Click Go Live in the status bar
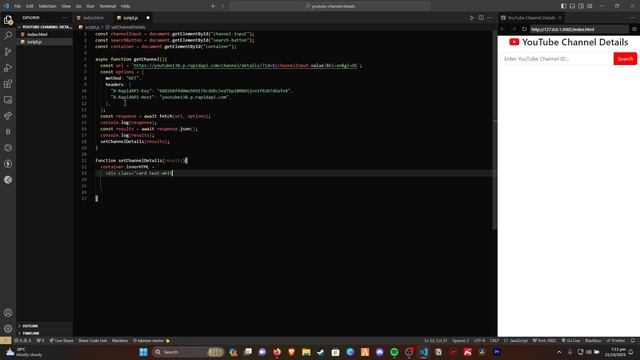This screenshot has height=360, width=640. pos(571,340)
